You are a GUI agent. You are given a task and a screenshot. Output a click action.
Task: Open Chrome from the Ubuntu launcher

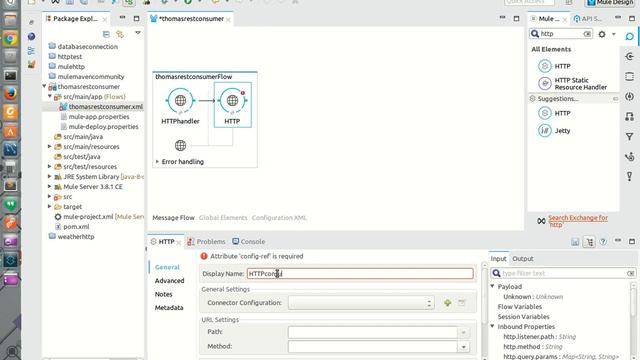point(11,39)
